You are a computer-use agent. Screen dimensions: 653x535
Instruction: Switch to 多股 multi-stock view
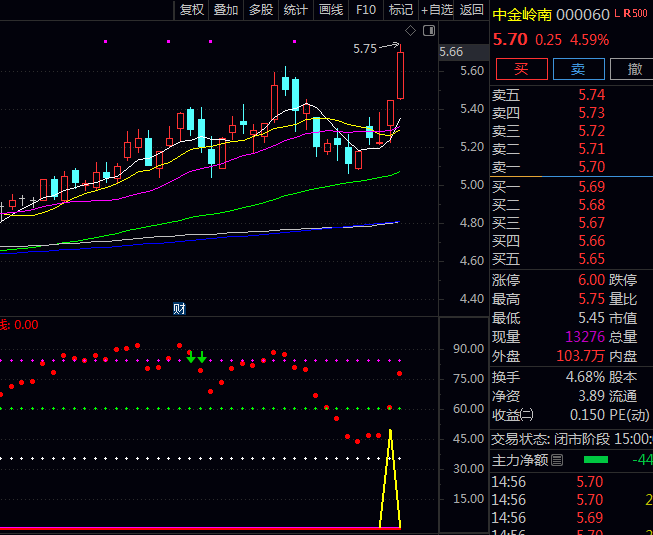(260, 10)
